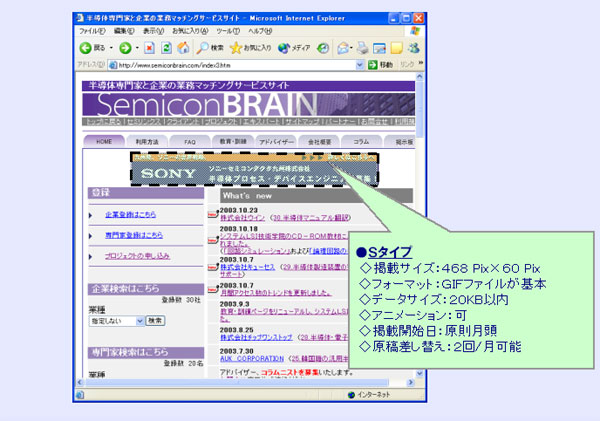
Task: Switch to the コラム tab
Action: pos(361,141)
